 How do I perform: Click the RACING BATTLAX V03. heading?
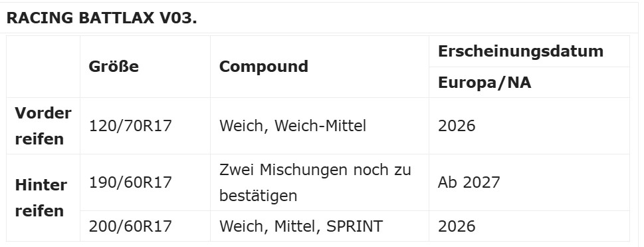(102, 18)
